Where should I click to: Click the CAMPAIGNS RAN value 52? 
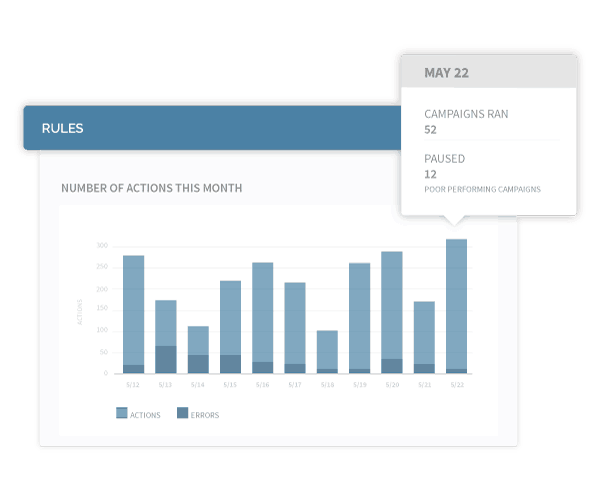pos(431,129)
